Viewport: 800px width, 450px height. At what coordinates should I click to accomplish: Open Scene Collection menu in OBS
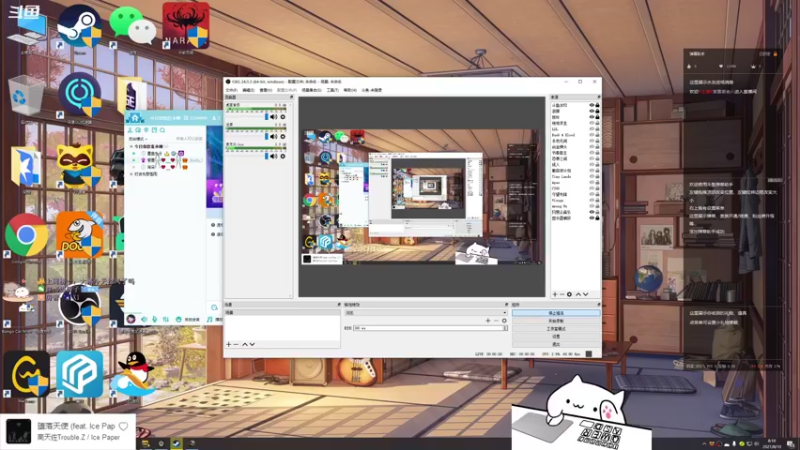[x=311, y=90]
